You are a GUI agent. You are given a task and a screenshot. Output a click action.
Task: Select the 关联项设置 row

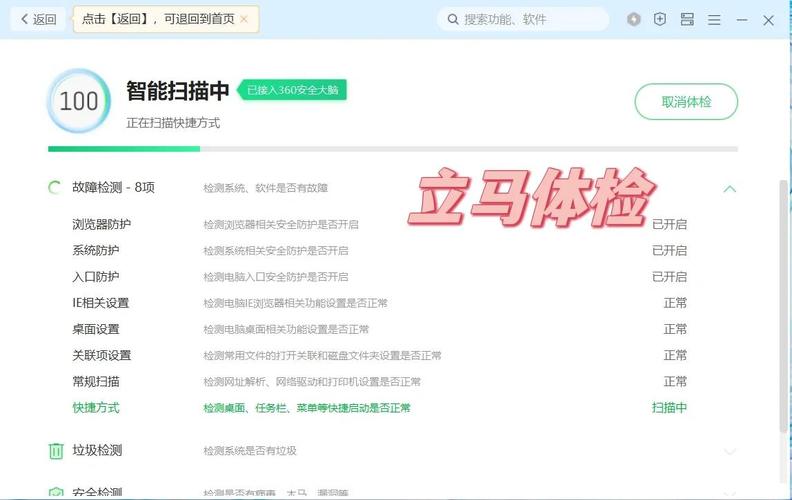(379, 356)
